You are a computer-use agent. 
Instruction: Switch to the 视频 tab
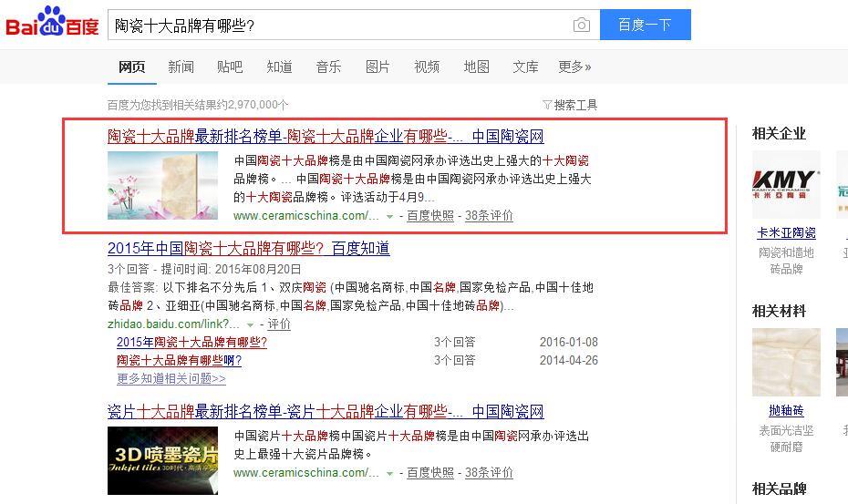pyautogui.click(x=427, y=67)
